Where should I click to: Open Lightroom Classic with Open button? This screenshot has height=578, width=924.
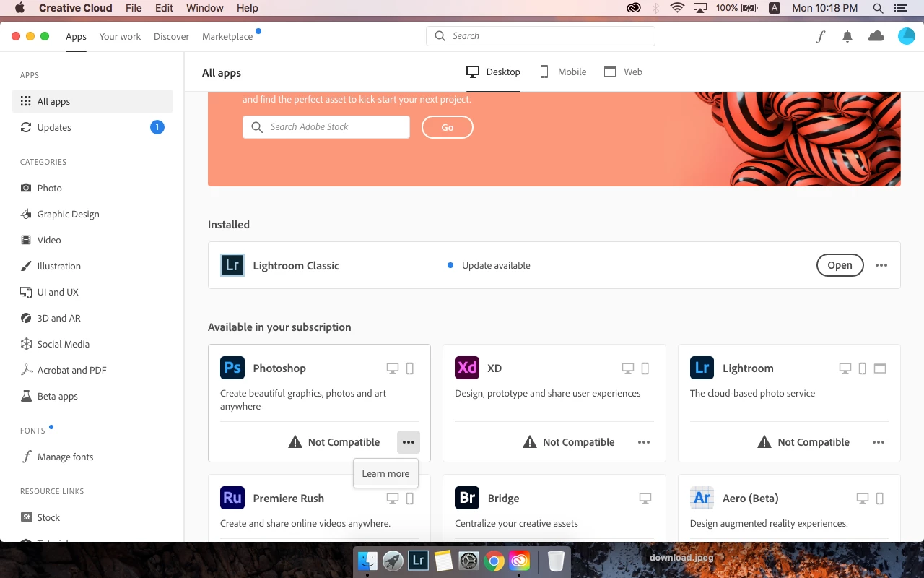(x=840, y=265)
